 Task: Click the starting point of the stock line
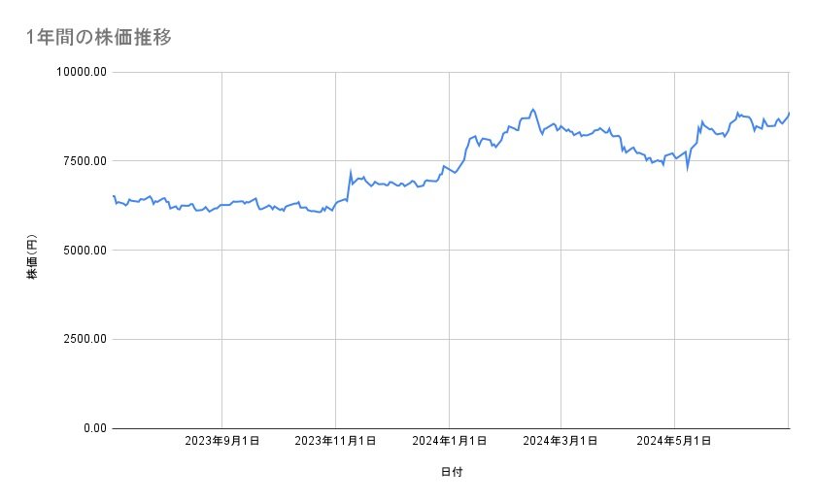(x=114, y=196)
